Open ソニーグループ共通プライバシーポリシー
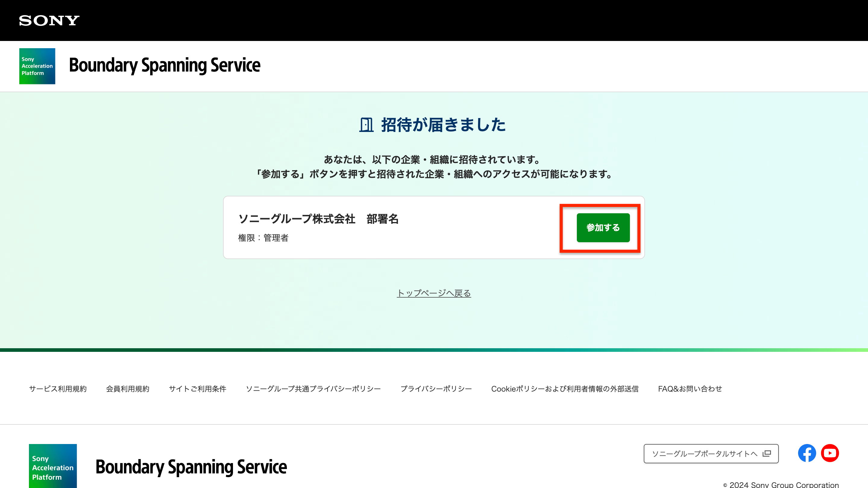 point(313,389)
